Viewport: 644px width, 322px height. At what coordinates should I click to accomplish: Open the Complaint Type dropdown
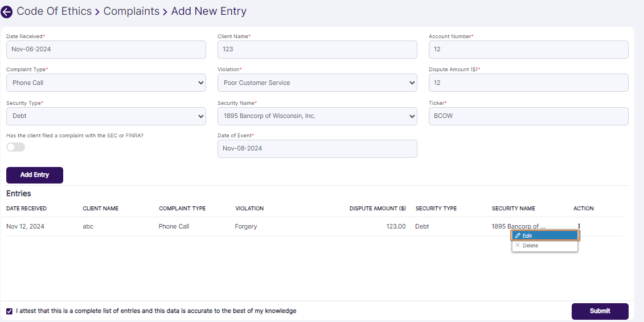[106, 83]
